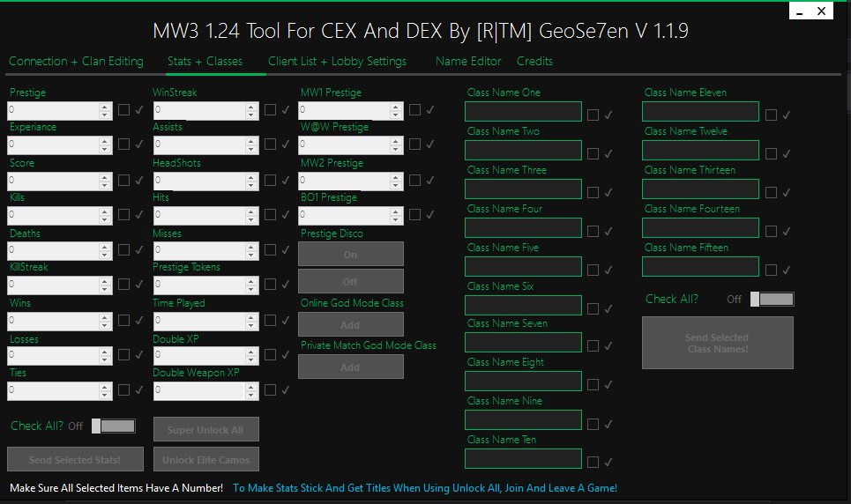Add the Private Match God Mode Class
The width and height of the screenshot is (851, 504).
tap(351, 367)
